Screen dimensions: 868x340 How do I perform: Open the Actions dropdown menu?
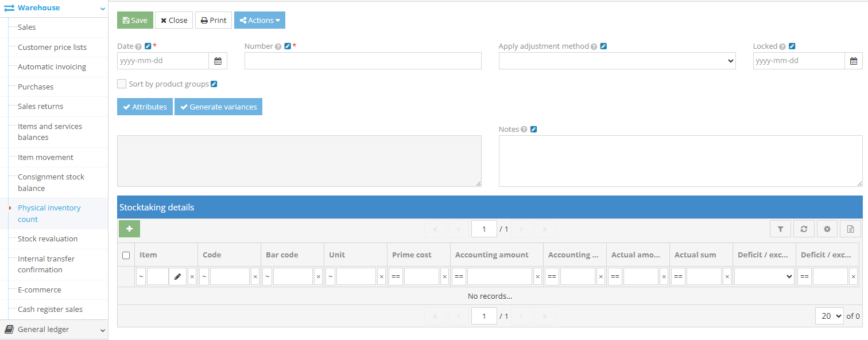(x=259, y=20)
